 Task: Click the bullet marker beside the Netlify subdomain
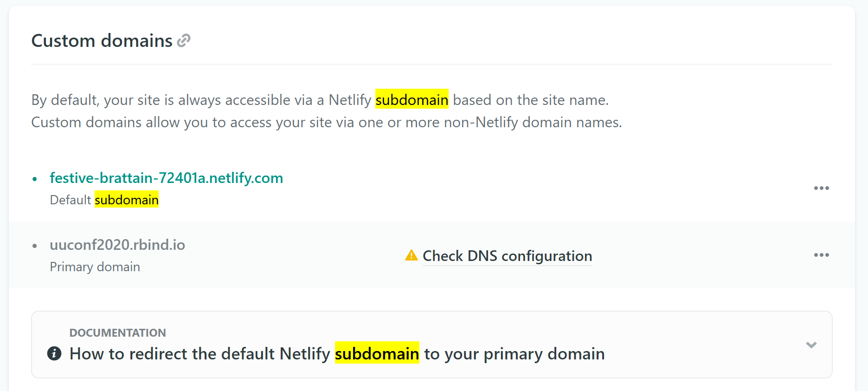click(x=35, y=178)
